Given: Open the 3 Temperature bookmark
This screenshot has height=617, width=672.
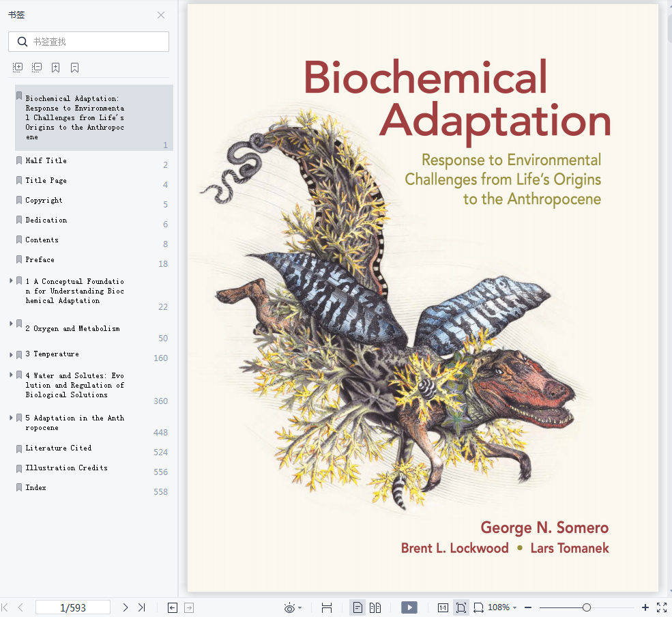Looking at the screenshot, I should 52,354.
